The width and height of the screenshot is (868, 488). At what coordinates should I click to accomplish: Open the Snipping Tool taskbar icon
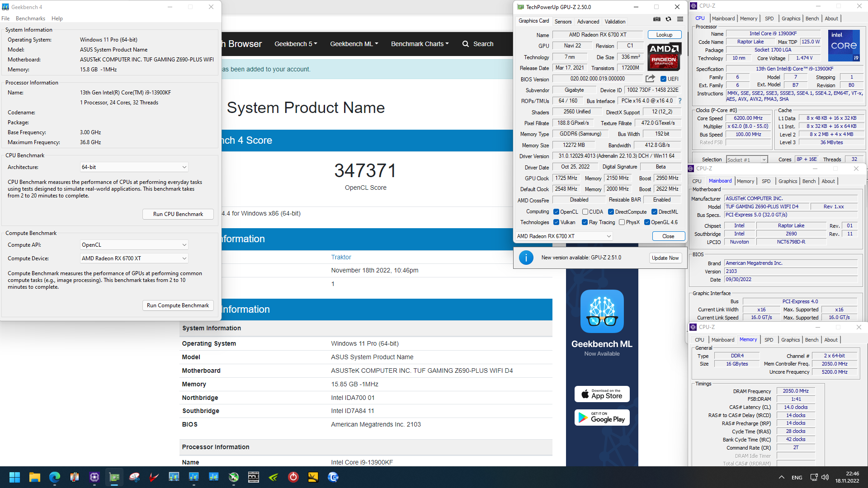click(x=134, y=477)
